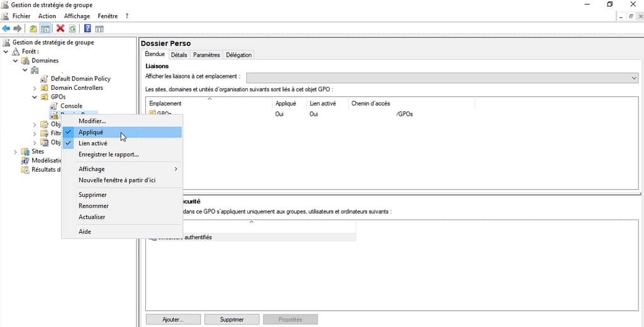The height and width of the screenshot is (327, 644).
Task: Click the Supprimer button below security list
Action: point(231,319)
